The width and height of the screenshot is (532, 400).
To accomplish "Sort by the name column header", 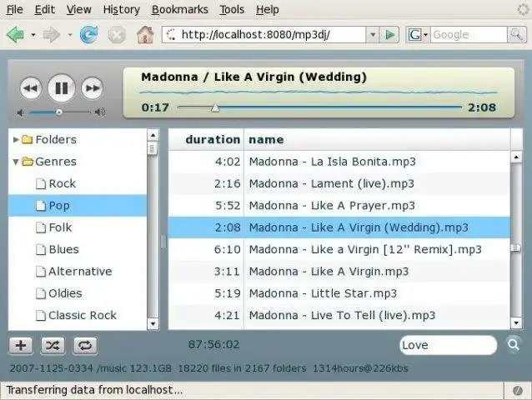I will [x=377, y=139].
